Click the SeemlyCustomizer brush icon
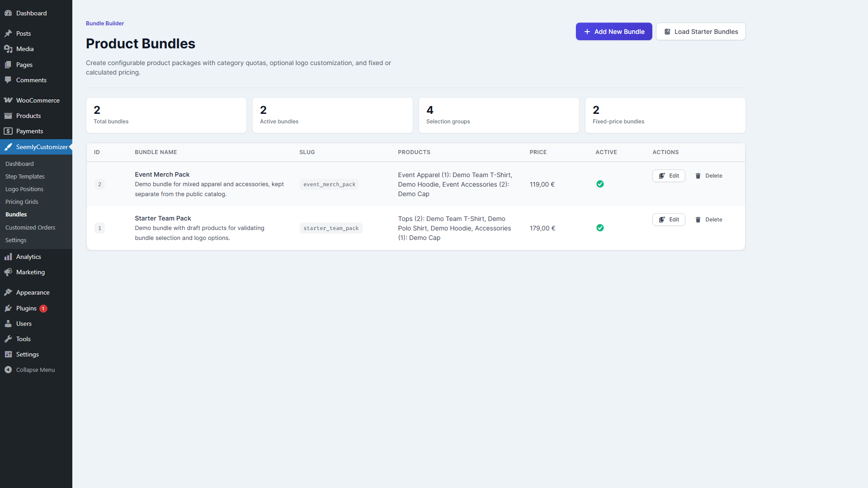This screenshot has height=488, width=868. pyautogui.click(x=8, y=147)
